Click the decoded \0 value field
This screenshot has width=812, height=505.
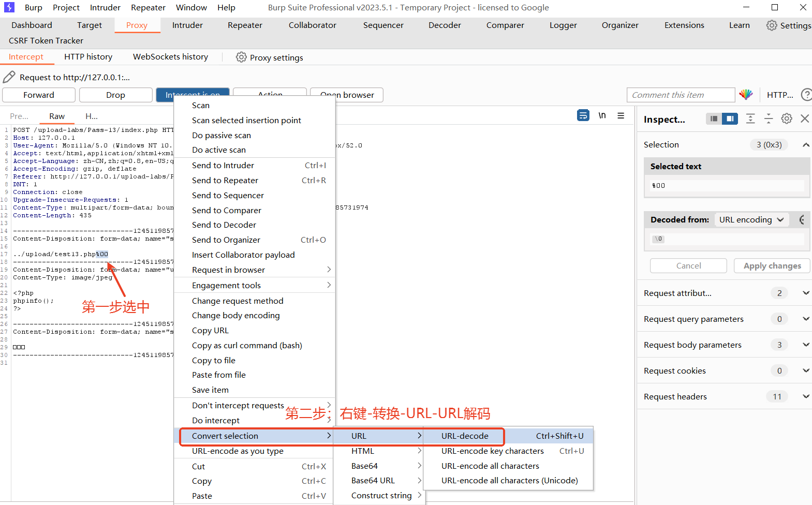point(727,239)
